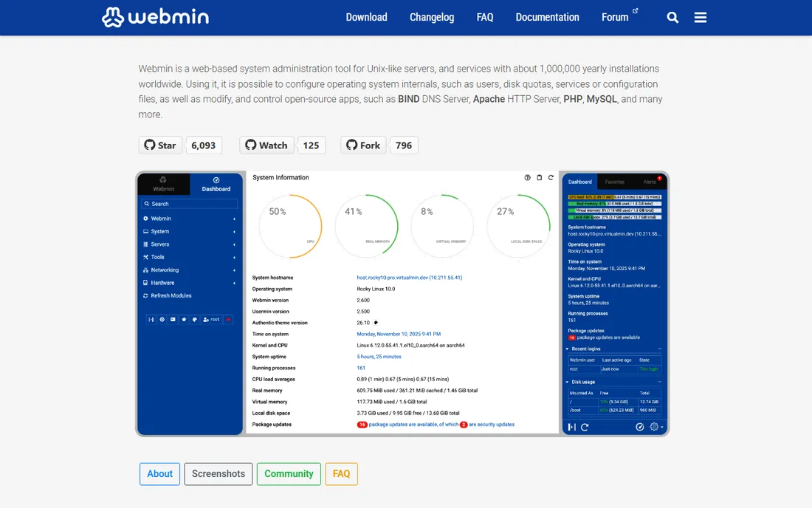The image size is (812, 508).
Task: Click the host.rocky10-pro.virtualmin.dev hostname link in System Information
Action: point(410,278)
